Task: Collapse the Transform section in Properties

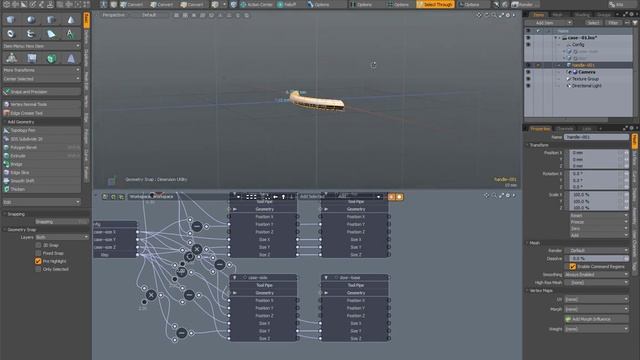Action: 527,145
